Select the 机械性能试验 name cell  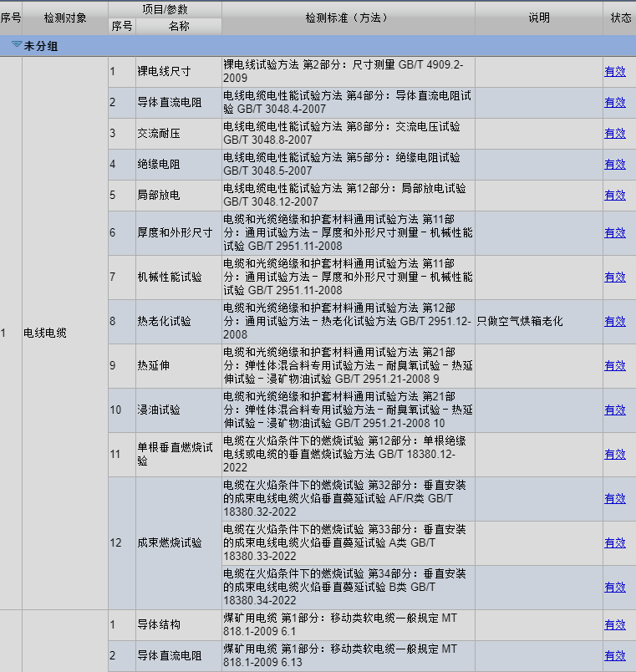179,277
